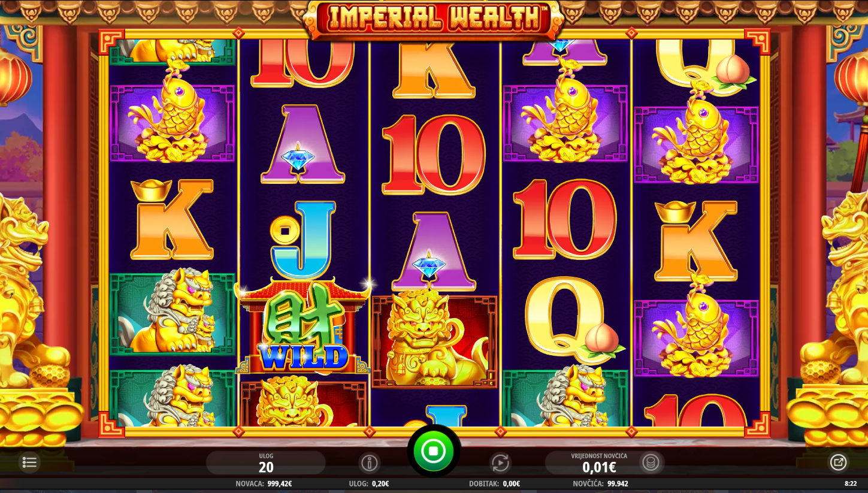The width and height of the screenshot is (868, 493).
Task: Open the game in external window
Action: [x=838, y=462]
